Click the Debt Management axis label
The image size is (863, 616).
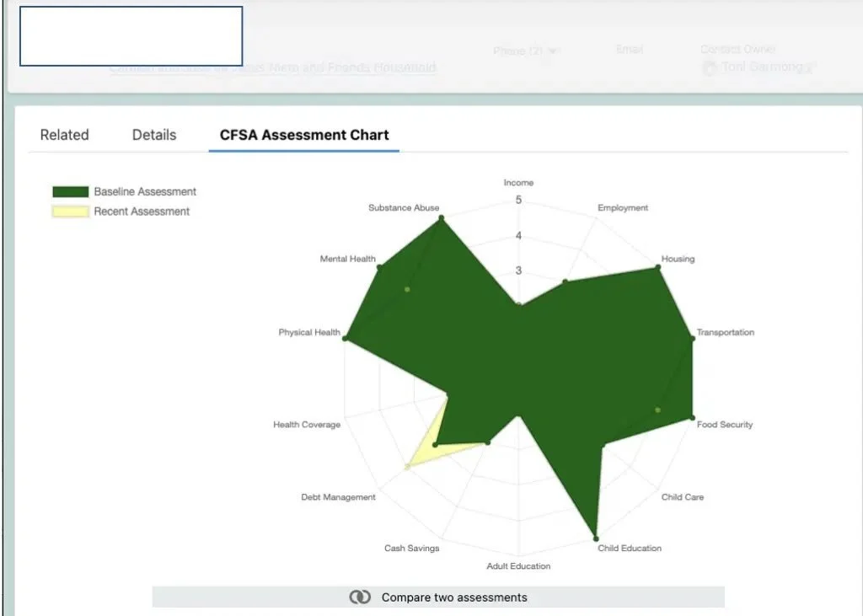click(x=338, y=497)
